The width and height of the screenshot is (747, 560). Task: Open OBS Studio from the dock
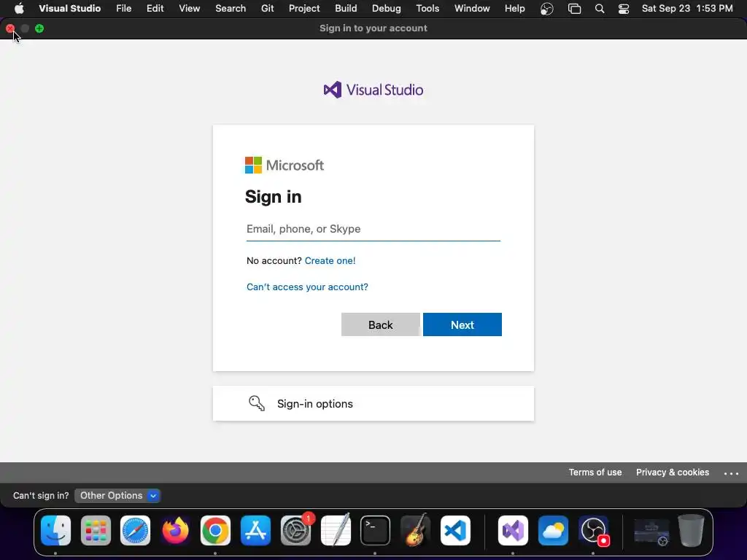tap(593, 531)
